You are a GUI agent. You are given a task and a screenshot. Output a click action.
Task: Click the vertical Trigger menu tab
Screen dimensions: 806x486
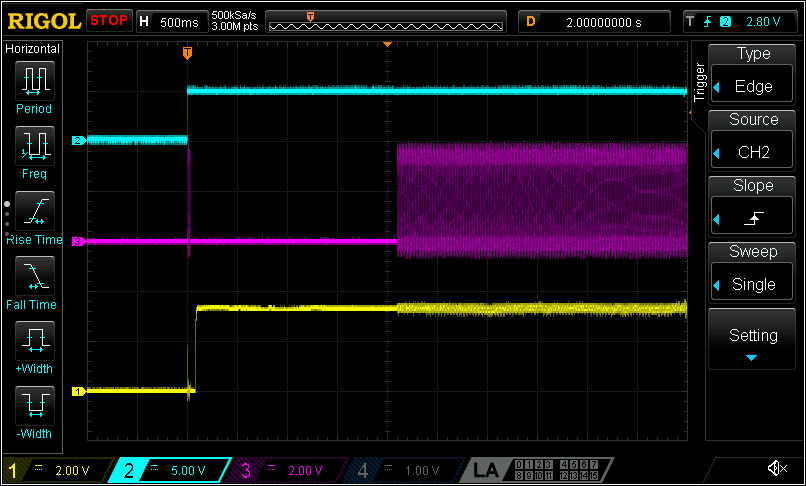699,82
